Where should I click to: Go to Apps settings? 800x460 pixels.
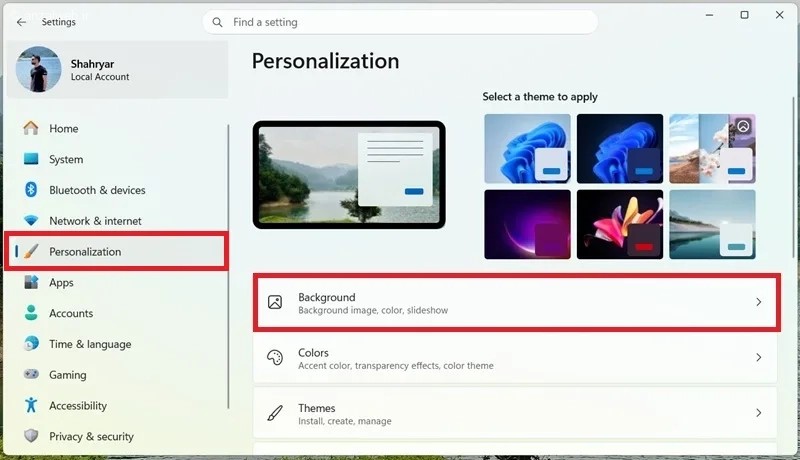tap(116, 282)
